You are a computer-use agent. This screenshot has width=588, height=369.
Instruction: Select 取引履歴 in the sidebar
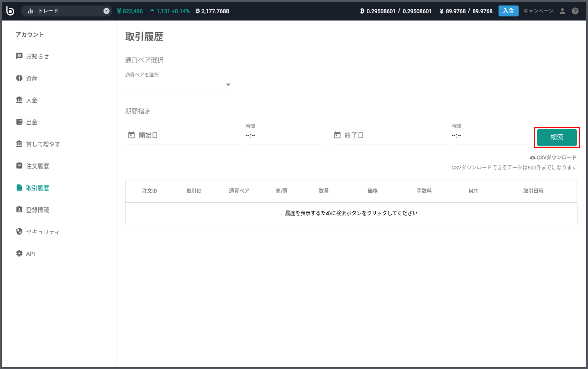click(x=37, y=188)
